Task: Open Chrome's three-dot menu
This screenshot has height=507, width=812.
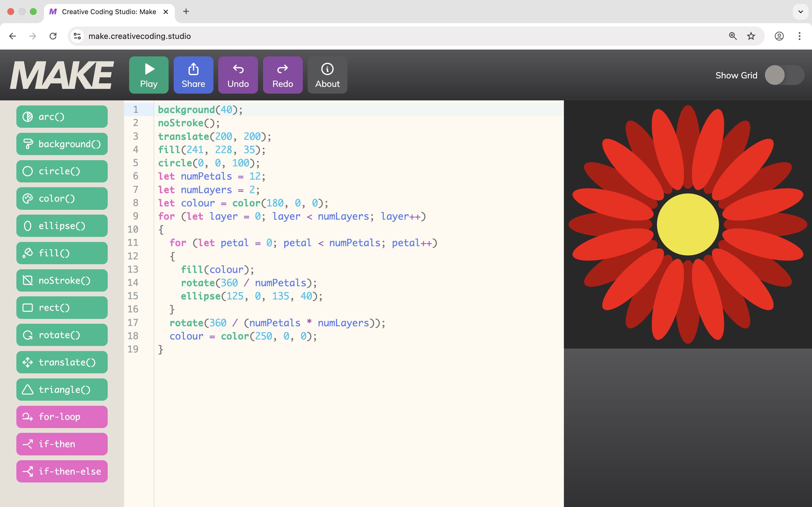Action: coord(799,36)
